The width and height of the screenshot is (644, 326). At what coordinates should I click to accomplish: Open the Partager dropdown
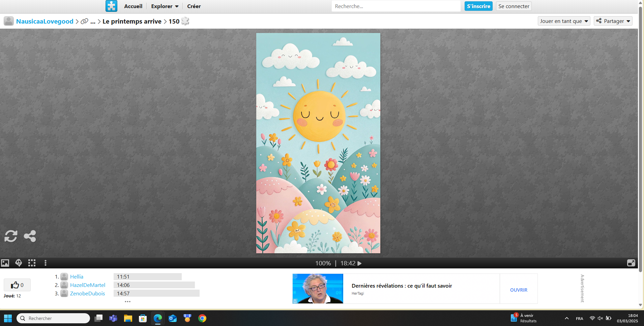point(613,21)
